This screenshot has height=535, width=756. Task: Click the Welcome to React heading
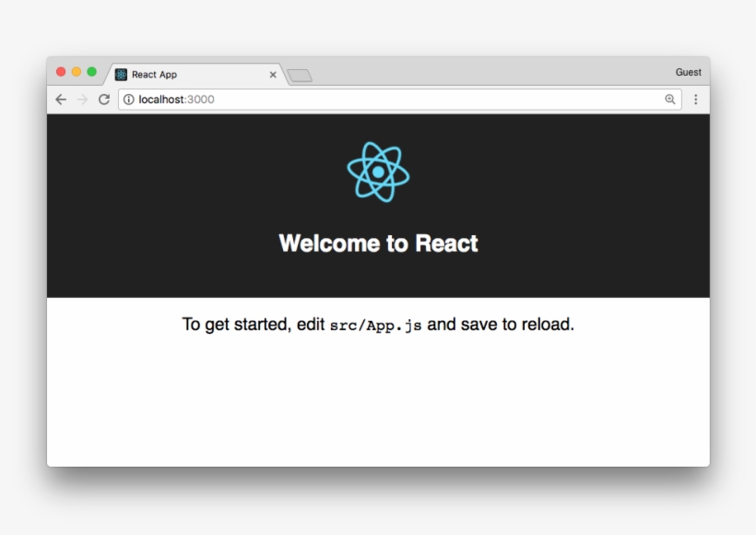click(x=378, y=244)
